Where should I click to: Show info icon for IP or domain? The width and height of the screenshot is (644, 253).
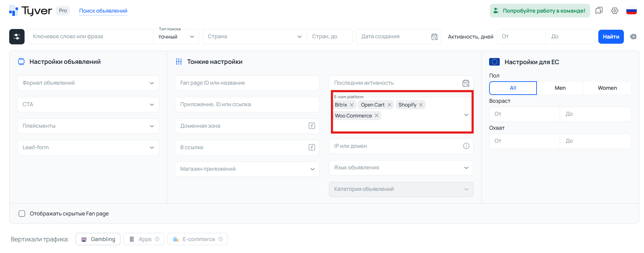coord(466,146)
